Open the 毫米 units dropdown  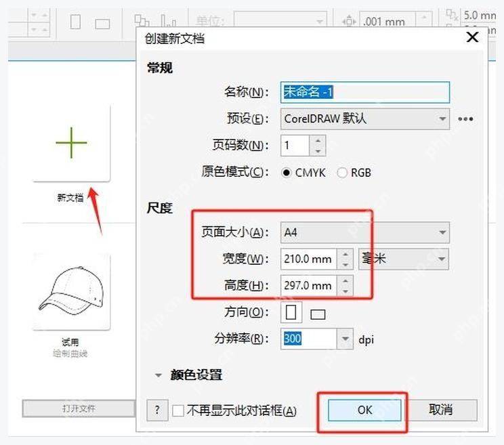403,259
